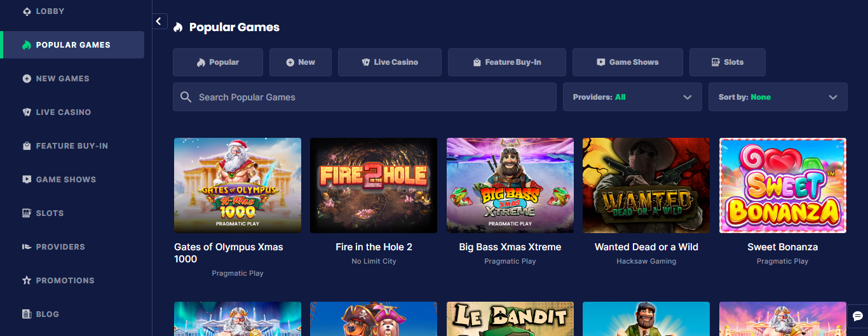Screen dimensions: 868x336
Task: Click the plus icon beside New Games
Action: (x=27, y=79)
